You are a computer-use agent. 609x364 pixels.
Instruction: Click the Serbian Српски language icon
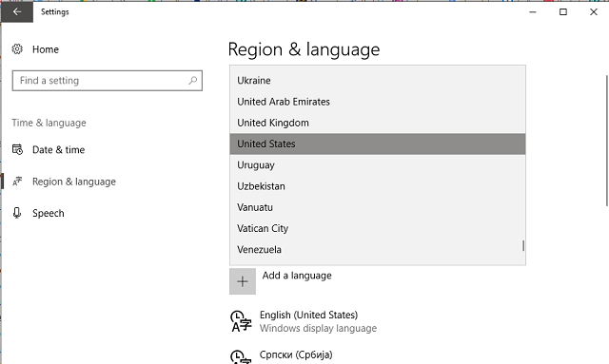241,356
